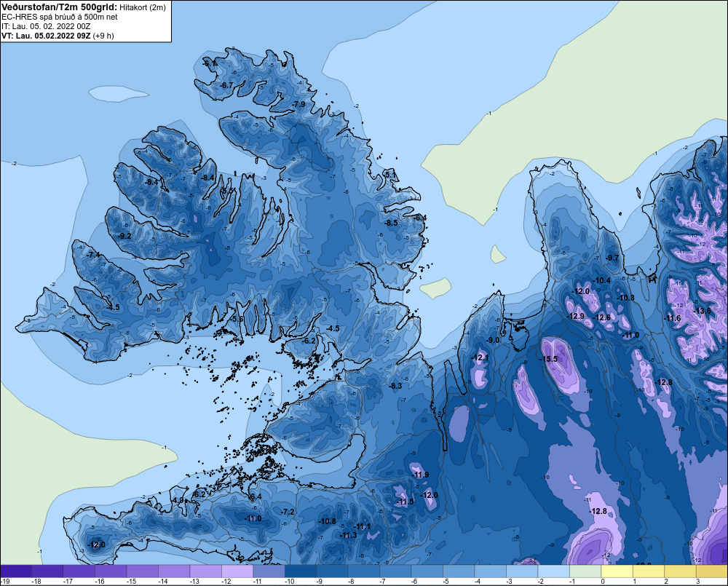Click the 3 legend scale value

tap(697, 582)
